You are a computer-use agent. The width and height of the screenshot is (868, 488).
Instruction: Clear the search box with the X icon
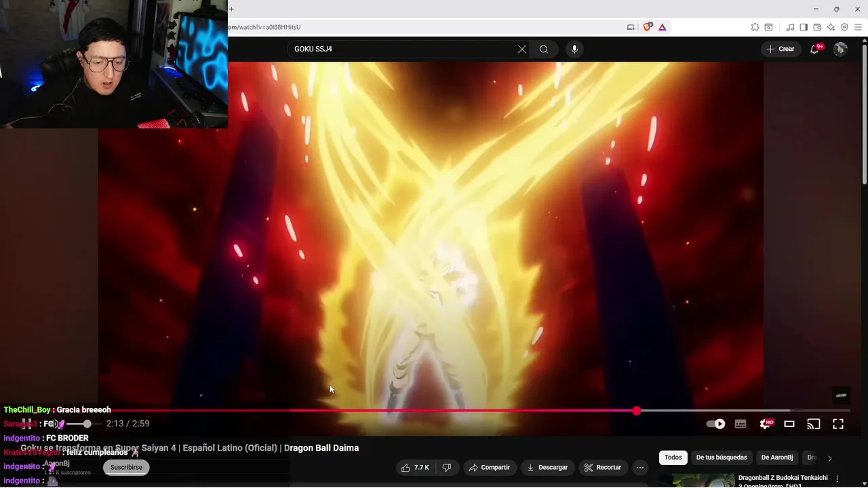coord(522,49)
